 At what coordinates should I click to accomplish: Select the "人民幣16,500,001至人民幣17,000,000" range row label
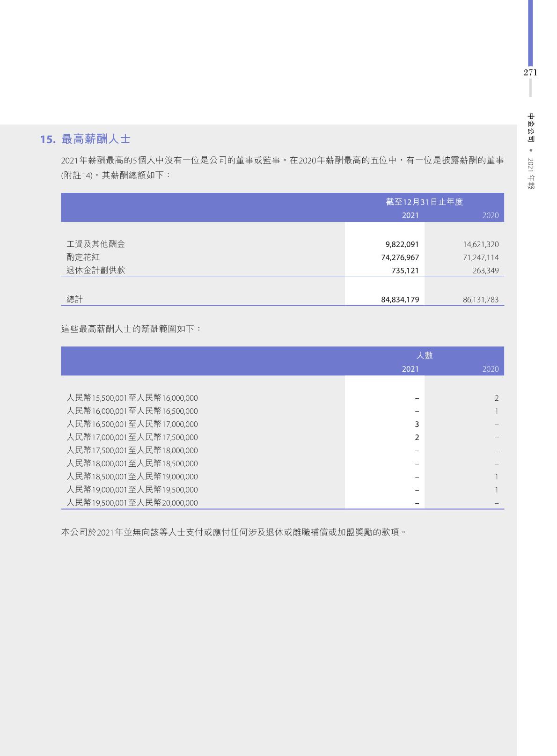point(132,425)
